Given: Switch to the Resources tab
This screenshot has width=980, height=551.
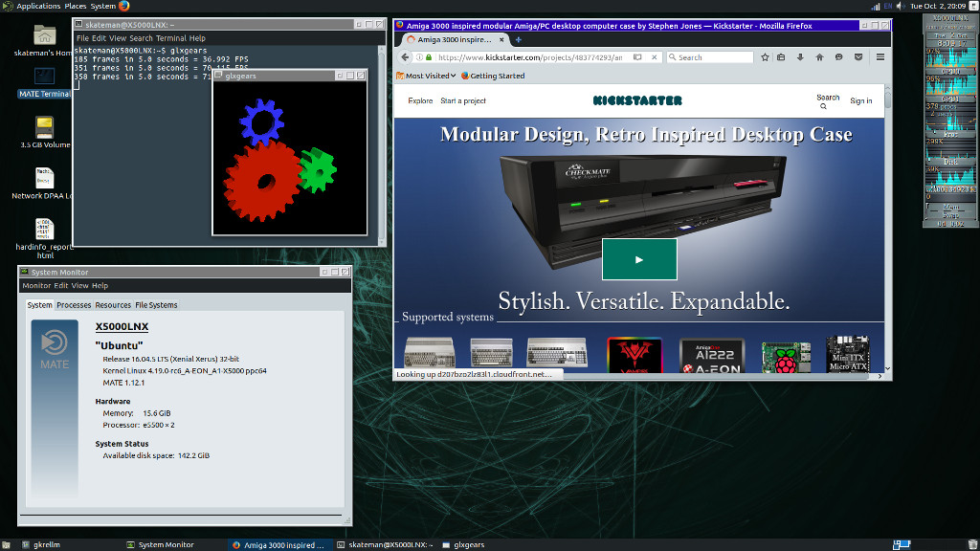Looking at the screenshot, I should tap(113, 305).
